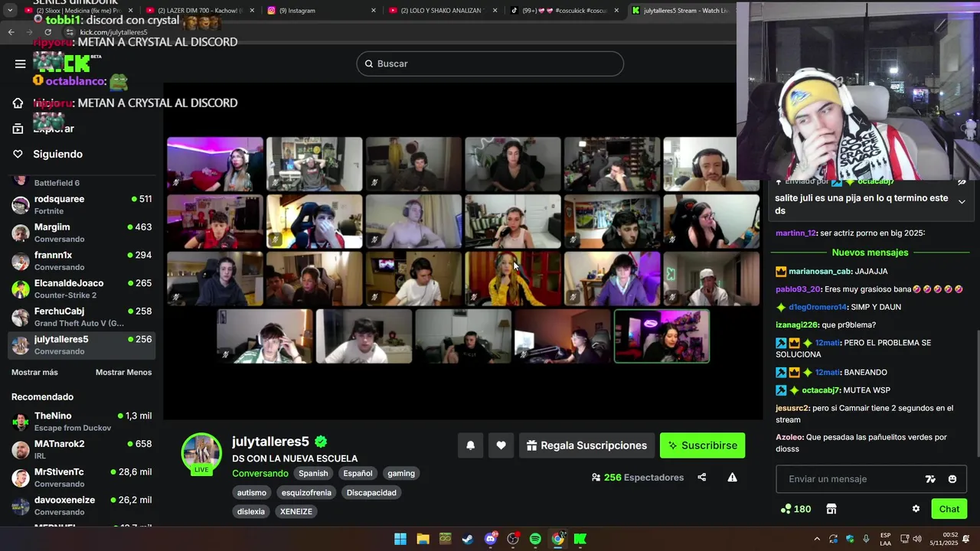This screenshot has width=980, height=551.
Task: Toggle the heart follow button for julytalleres5
Action: click(x=501, y=445)
